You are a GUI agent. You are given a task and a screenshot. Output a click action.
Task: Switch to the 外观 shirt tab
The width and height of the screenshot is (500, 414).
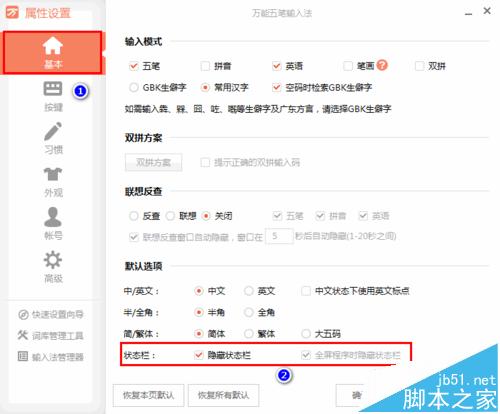click(x=53, y=182)
